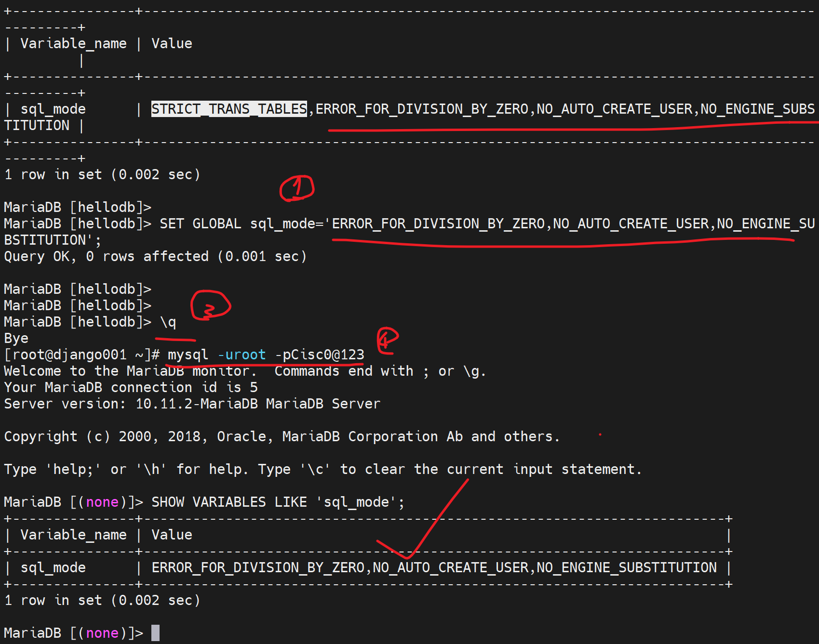Click the blue -uroot option
The image size is (819, 644).
click(242, 355)
